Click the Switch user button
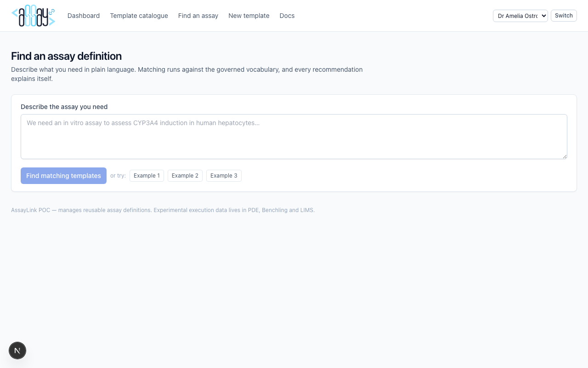The width and height of the screenshot is (588, 368). tap(564, 16)
